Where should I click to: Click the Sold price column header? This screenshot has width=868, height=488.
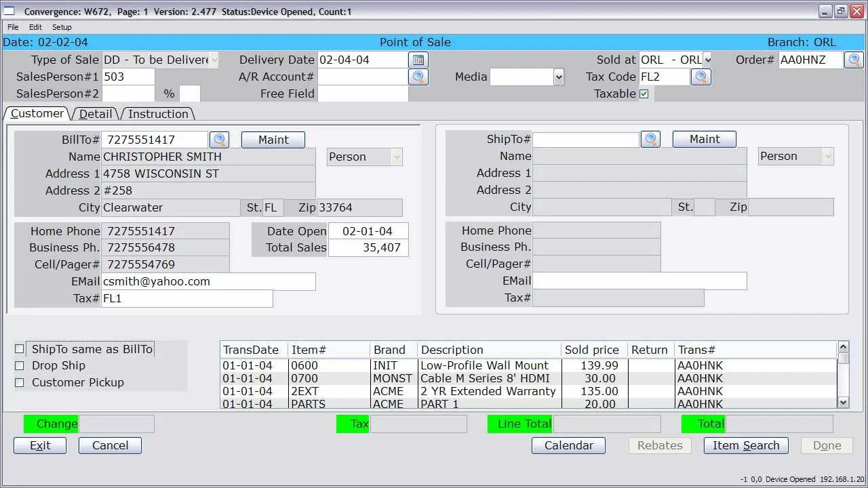[x=592, y=350]
